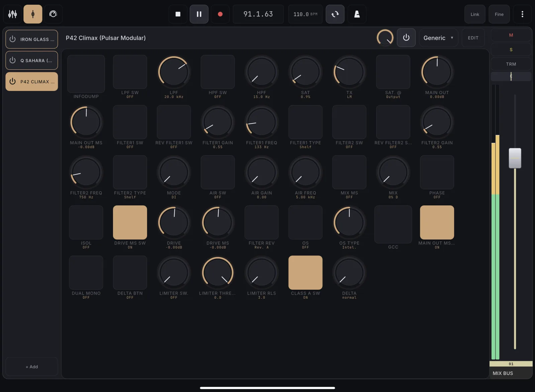This screenshot has width=535, height=392.
Task: Click the LIMITER THRE knob
Action: tap(218, 273)
